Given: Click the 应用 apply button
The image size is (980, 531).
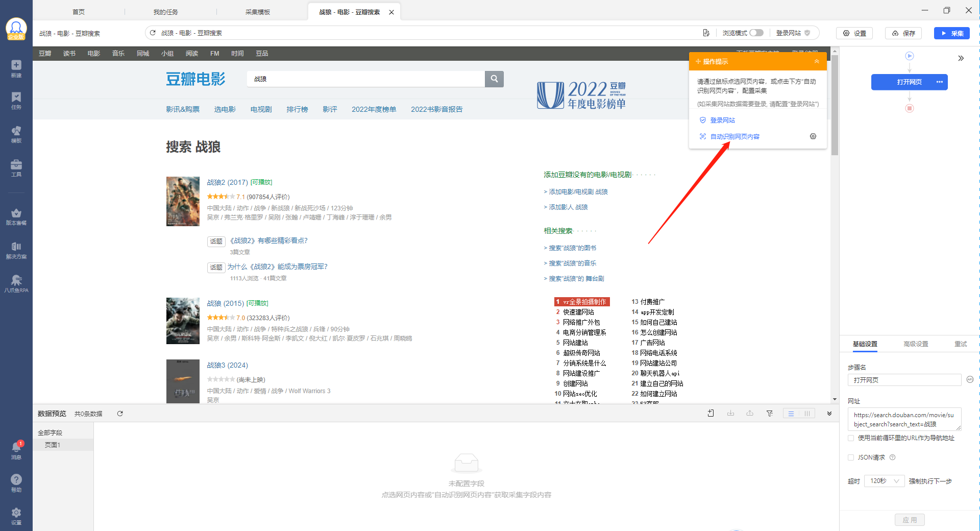Looking at the screenshot, I should (910, 520).
